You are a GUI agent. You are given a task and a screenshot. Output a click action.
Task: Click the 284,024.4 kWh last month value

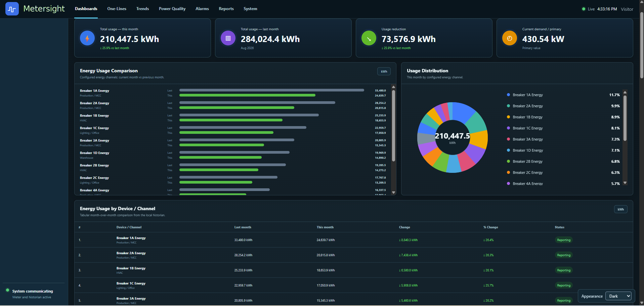tap(270, 39)
